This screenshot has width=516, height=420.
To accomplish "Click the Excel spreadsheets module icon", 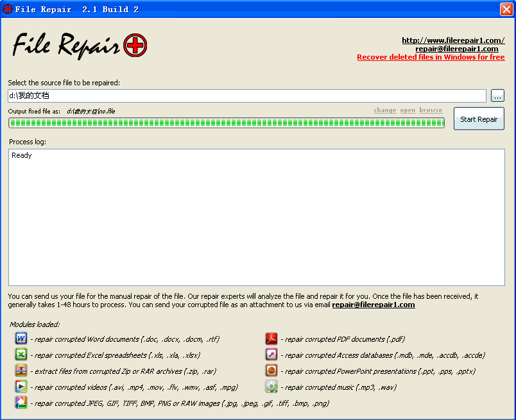I will pos(21,354).
